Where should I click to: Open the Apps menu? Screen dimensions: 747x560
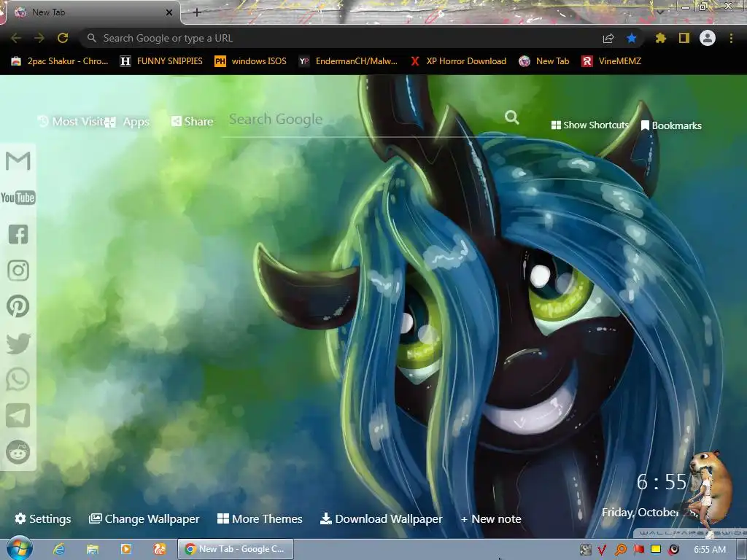[x=128, y=122]
